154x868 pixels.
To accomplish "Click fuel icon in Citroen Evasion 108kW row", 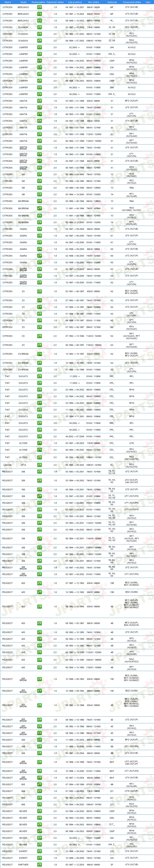I will (x=40, y=41).
